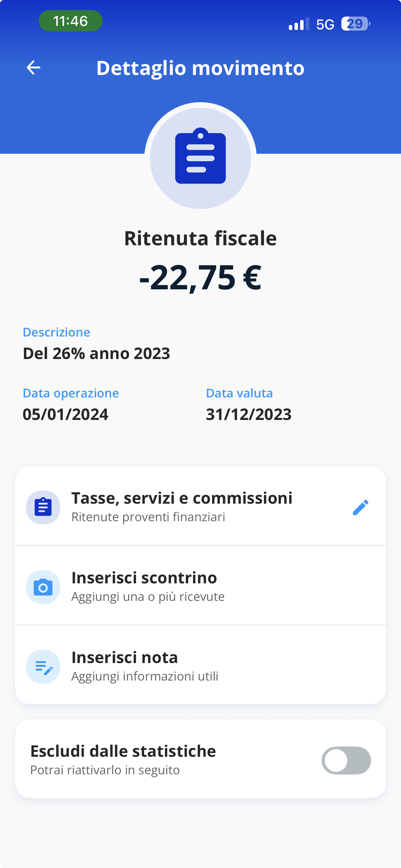This screenshot has height=868, width=401.
Task: Tap the 5G signal status indicator
Action: pyautogui.click(x=325, y=24)
